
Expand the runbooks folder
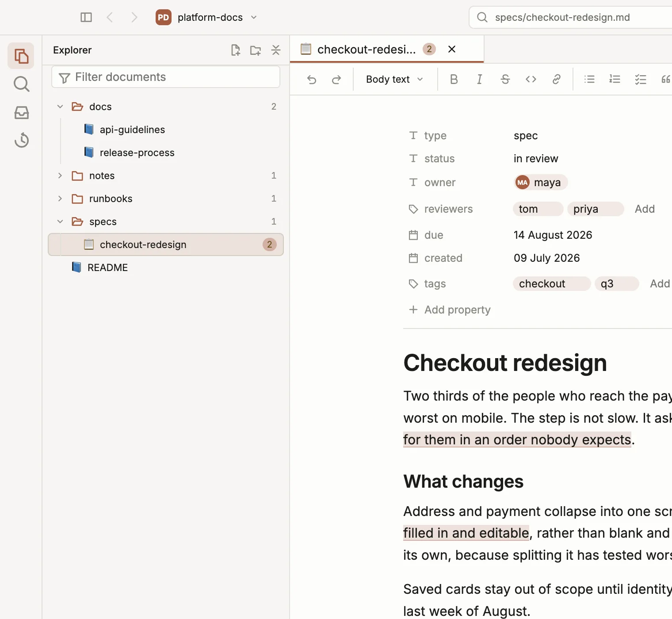[x=60, y=199]
